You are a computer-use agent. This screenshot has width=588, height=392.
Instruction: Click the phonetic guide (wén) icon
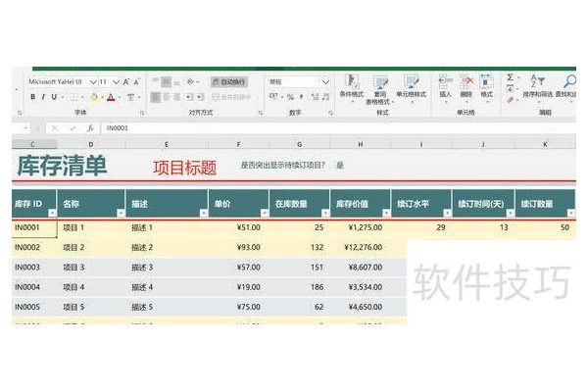(130, 97)
